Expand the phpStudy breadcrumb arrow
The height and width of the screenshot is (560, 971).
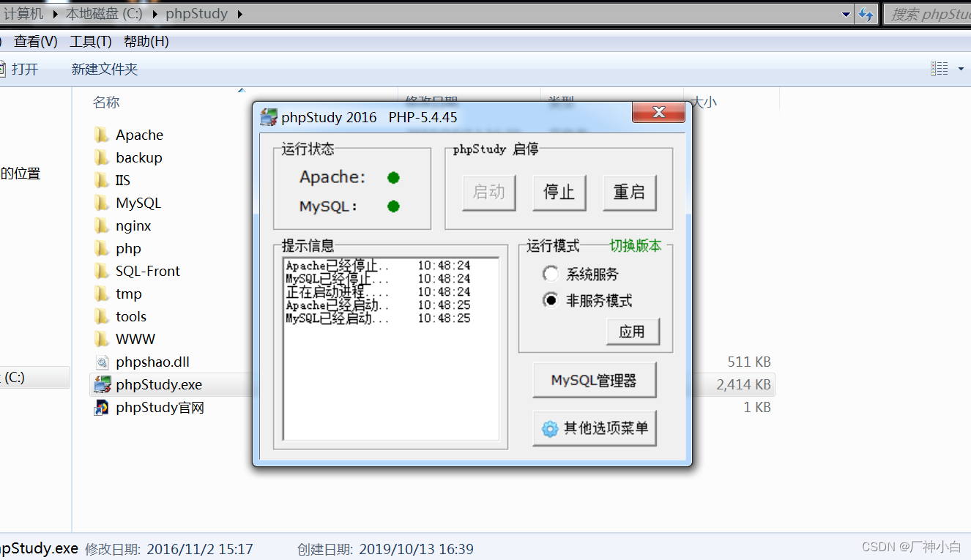click(239, 14)
